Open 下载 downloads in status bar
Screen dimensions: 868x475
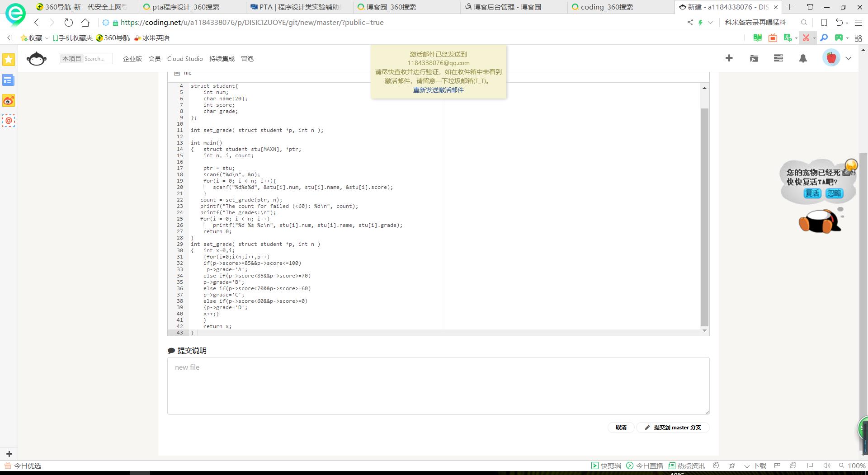pyautogui.click(x=755, y=466)
